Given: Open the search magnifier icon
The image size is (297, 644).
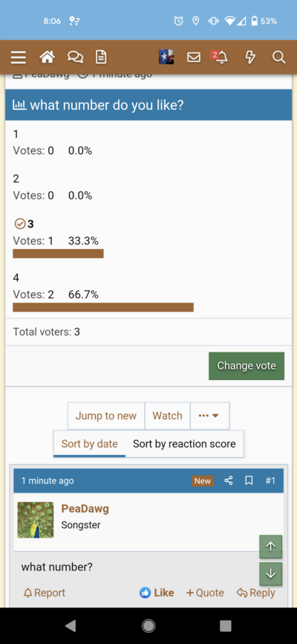Looking at the screenshot, I should coord(278,57).
